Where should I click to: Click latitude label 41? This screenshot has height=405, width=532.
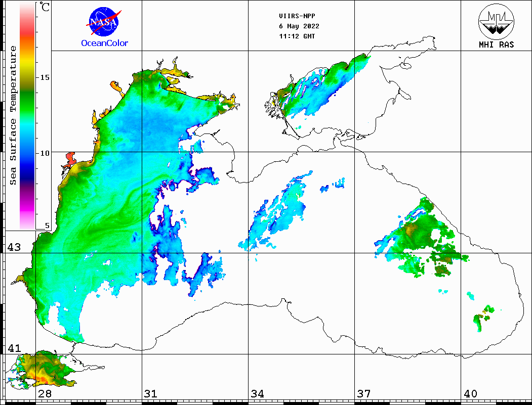14,348
